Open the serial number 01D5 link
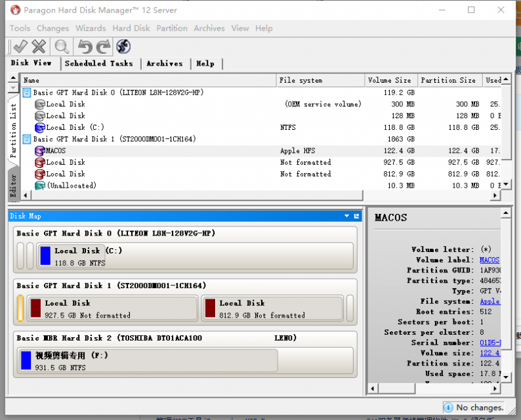Viewport: 521px width, 420px height. click(x=490, y=343)
